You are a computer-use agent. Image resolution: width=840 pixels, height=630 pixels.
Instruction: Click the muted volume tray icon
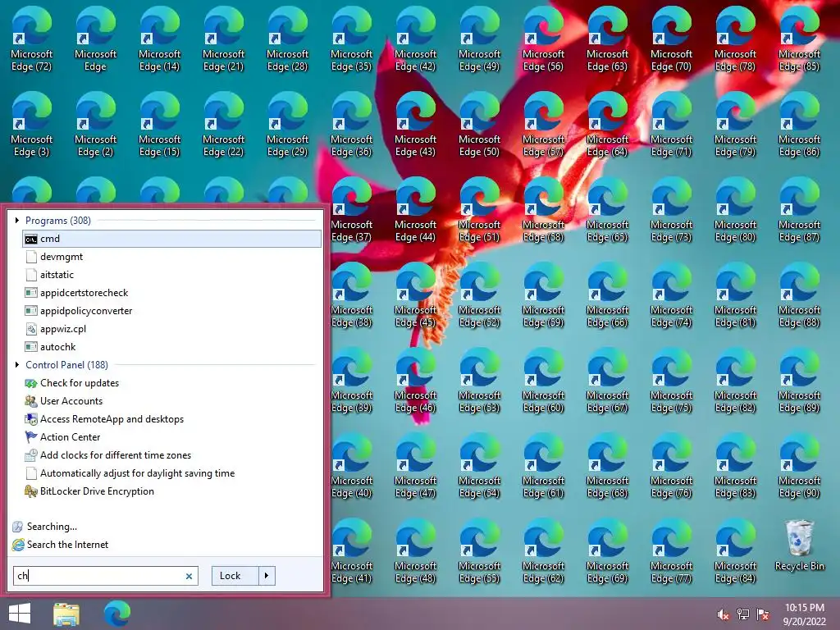coord(723,615)
